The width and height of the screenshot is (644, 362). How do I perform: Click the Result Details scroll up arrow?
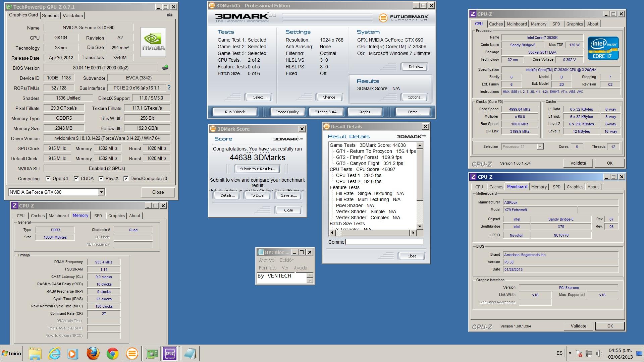pyautogui.click(x=420, y=145)
